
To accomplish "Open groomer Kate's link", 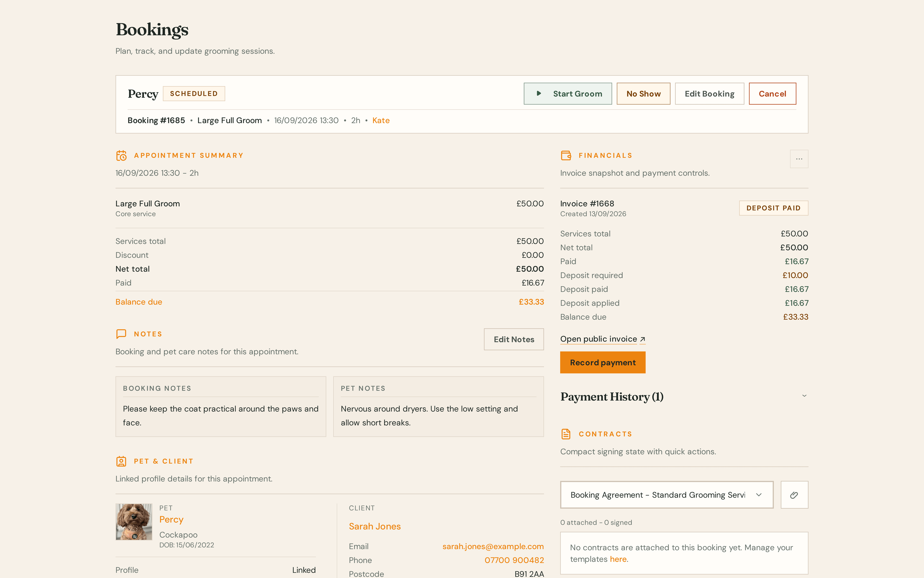I will [381, 120].
